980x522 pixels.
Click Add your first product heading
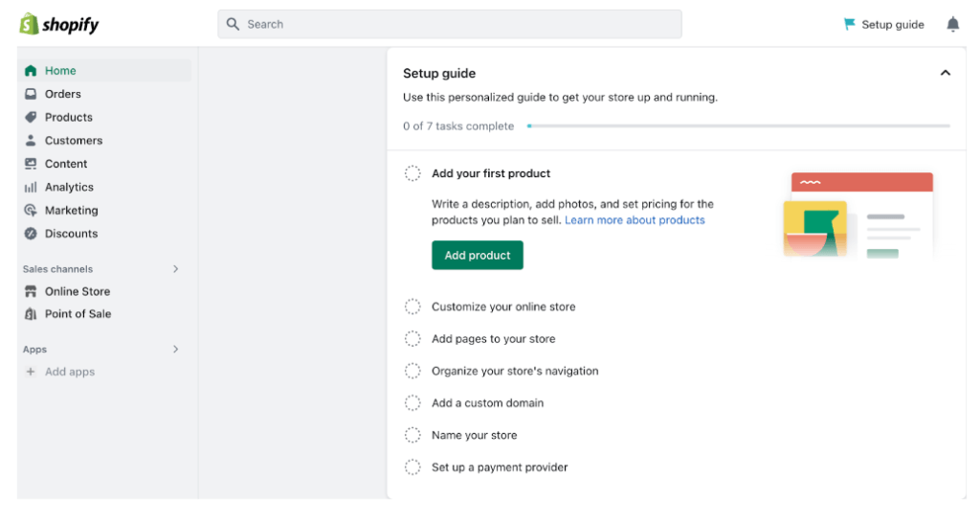click(491, 173)
